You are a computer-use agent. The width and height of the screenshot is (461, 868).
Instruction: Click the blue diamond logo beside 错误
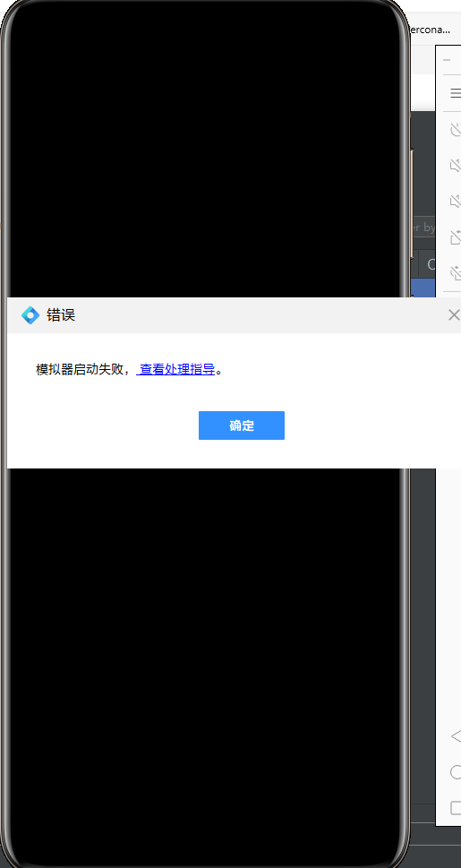pyautogui.click(x=30, y=315)
